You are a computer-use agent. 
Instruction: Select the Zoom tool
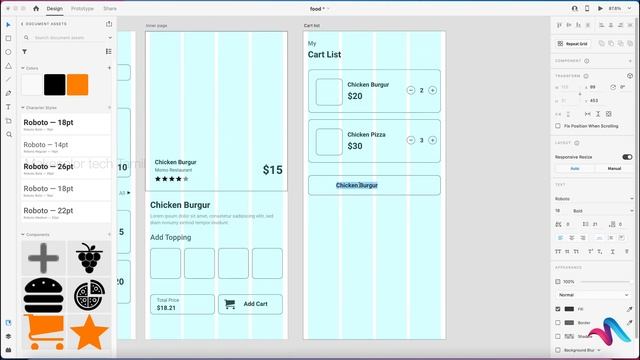pos(9,134)
